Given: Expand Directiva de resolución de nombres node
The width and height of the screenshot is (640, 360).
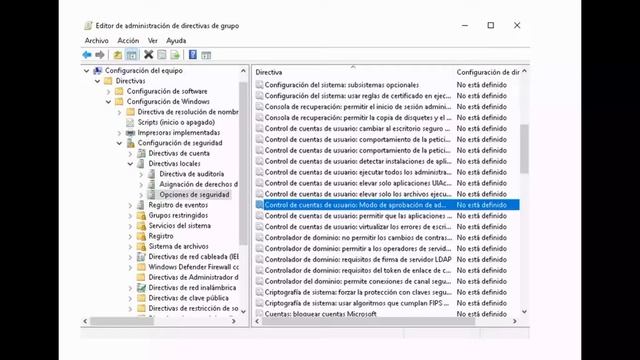Looking at the screenshot, I should tap(120, 112).
